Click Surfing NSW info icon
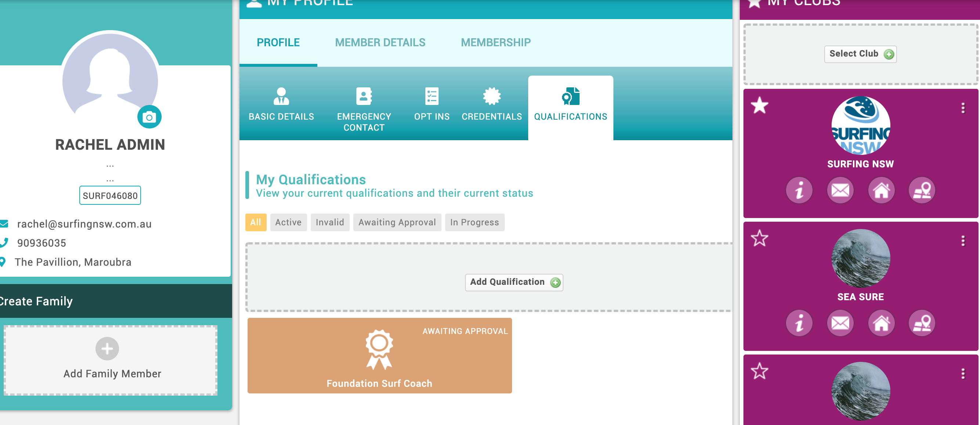Screen dimensions: 980x425 (799, 190)
